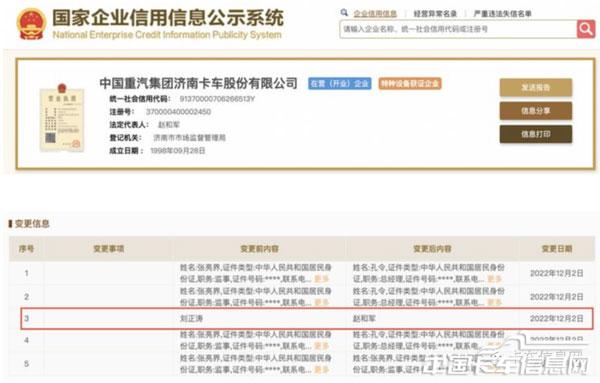Select the 企业信用信息 search tab

[x=375, y=14]
